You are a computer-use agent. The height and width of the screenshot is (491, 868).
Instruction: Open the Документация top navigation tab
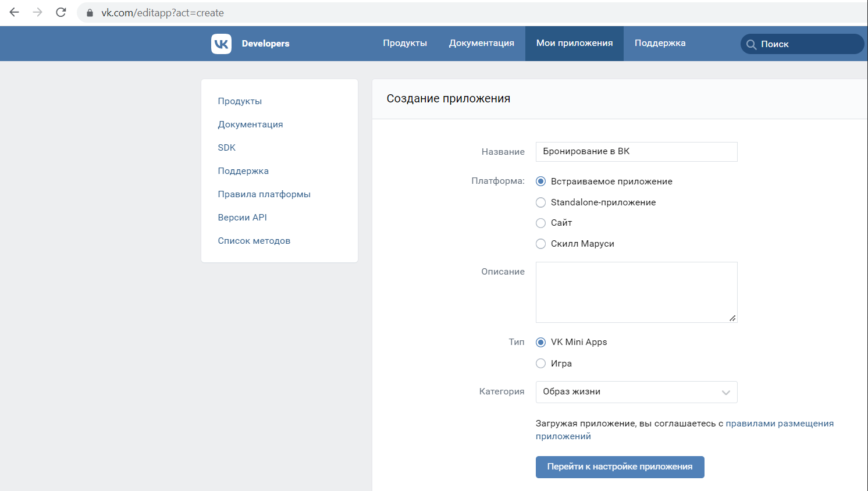tap(482, 44)
